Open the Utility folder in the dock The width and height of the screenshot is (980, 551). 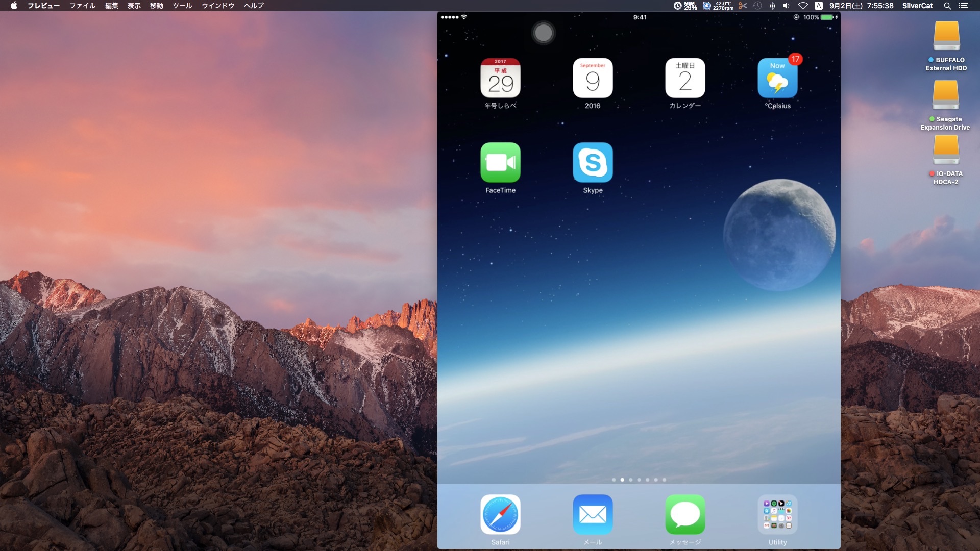(x=777, y=514)
